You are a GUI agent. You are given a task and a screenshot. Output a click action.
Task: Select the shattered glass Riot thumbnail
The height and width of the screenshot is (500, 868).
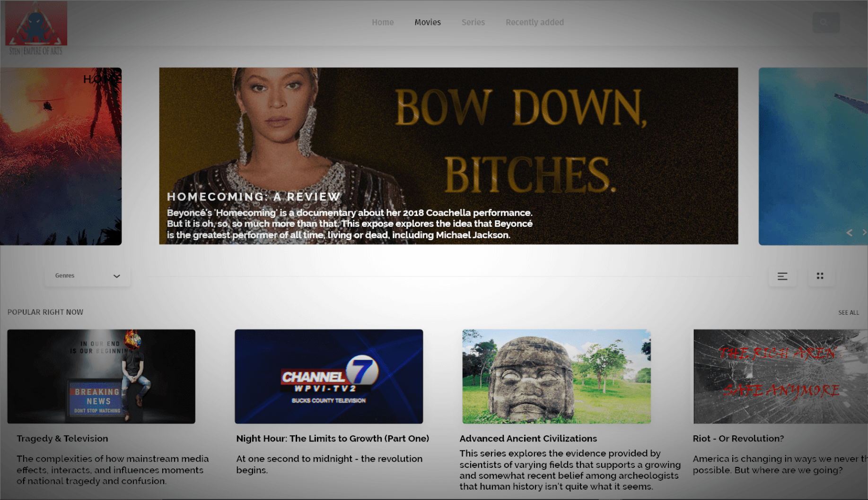(x=780, y=377)
